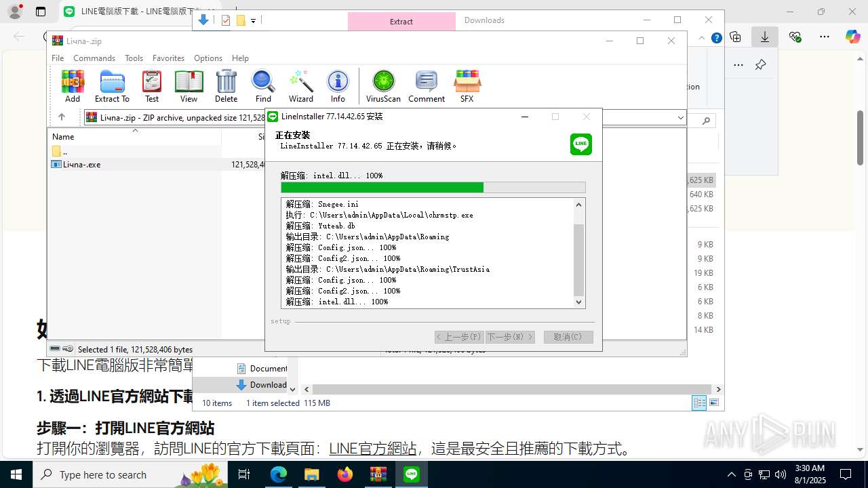Open Explorer quick access toolbar dropdown

click(253, 21)
